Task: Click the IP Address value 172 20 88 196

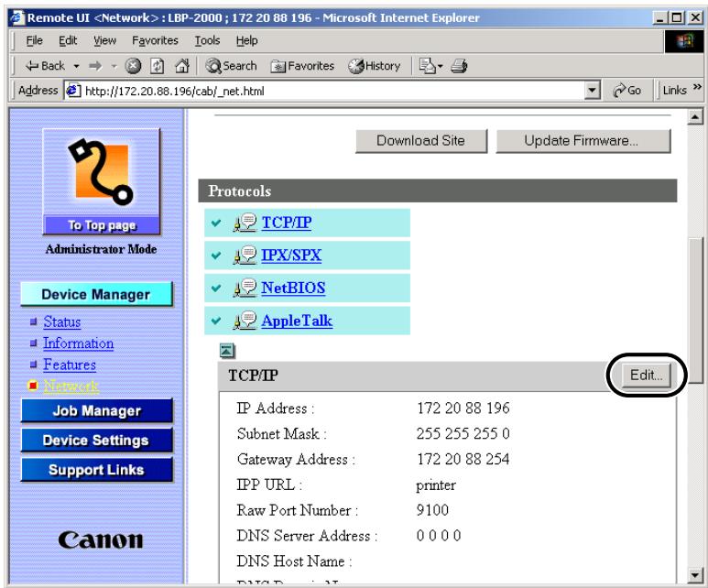Action: coord(463,408)
